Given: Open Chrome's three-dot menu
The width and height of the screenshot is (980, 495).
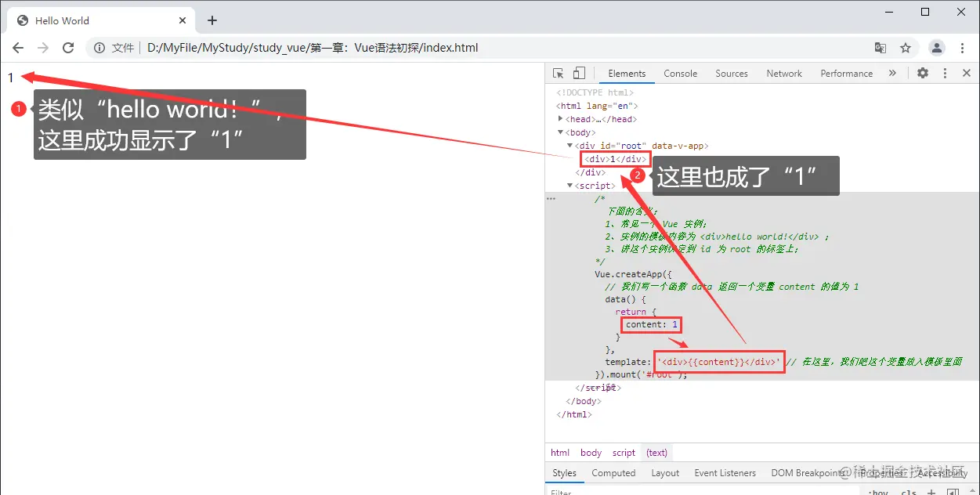Looking at the screenshot, I should pyautogui.click(x=962, y=48).
